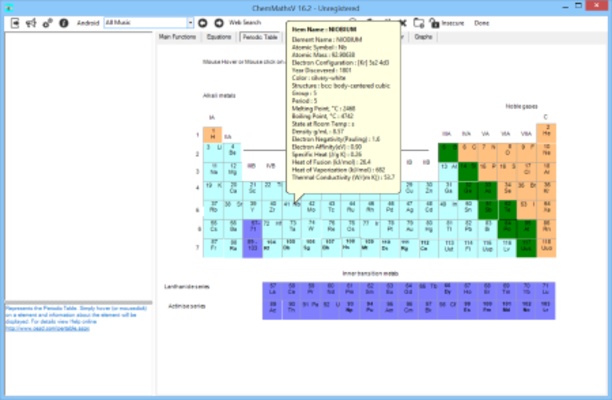The image size is (612, 400).
Task: Open the gears settings icon
Action: 48,23
